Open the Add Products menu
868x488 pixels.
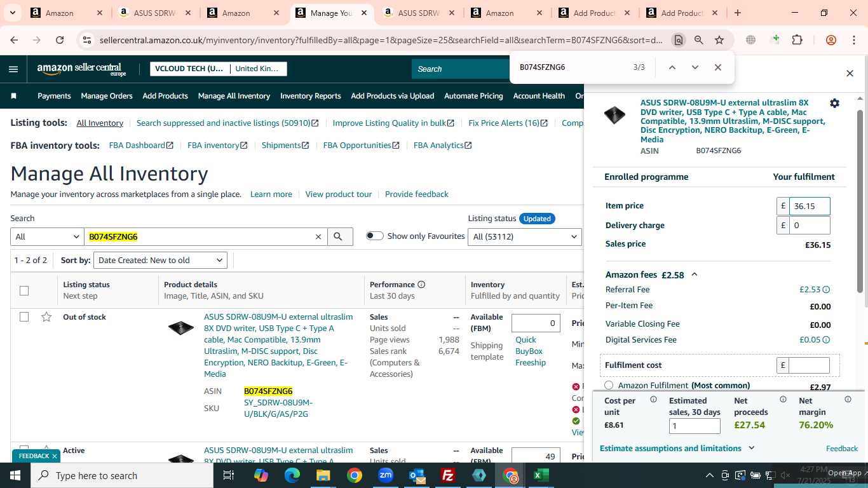tap(165, 96)
